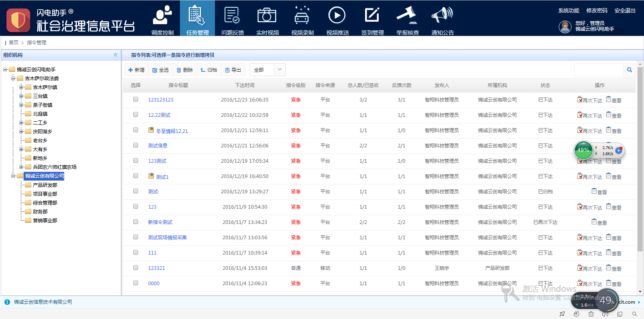Collapse the 锦诚云创有限公司 tree node
The width and height of the screenshot is (644, 319).
click(x=13, y=176)
